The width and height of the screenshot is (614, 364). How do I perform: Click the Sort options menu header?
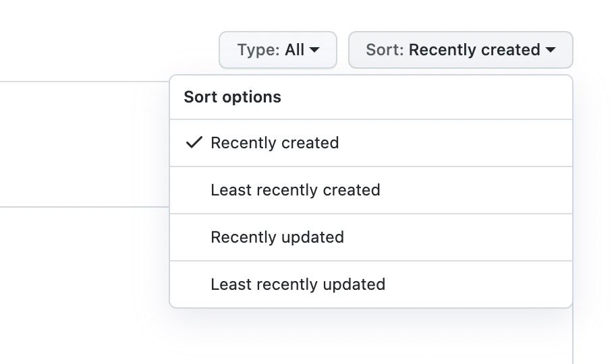point(232,97)
